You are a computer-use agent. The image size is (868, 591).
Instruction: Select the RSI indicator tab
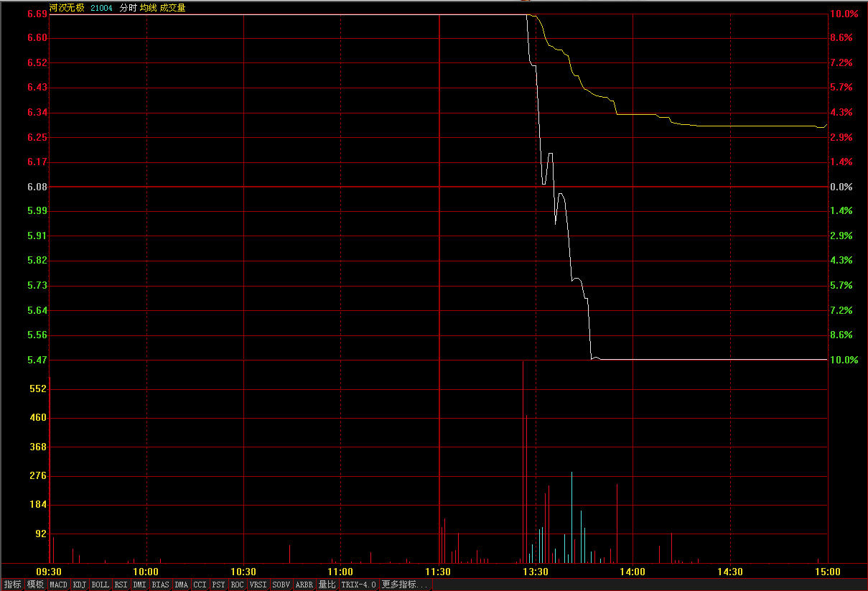[121, 585]
